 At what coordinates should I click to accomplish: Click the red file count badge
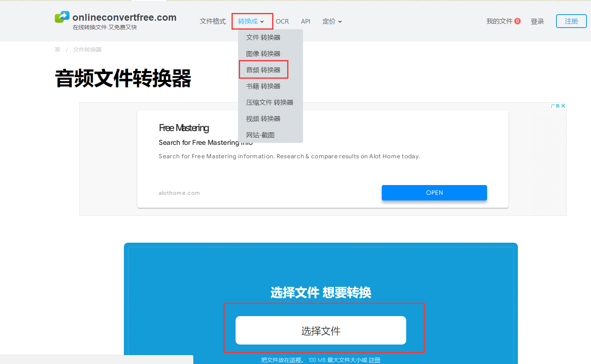[517, 21]
